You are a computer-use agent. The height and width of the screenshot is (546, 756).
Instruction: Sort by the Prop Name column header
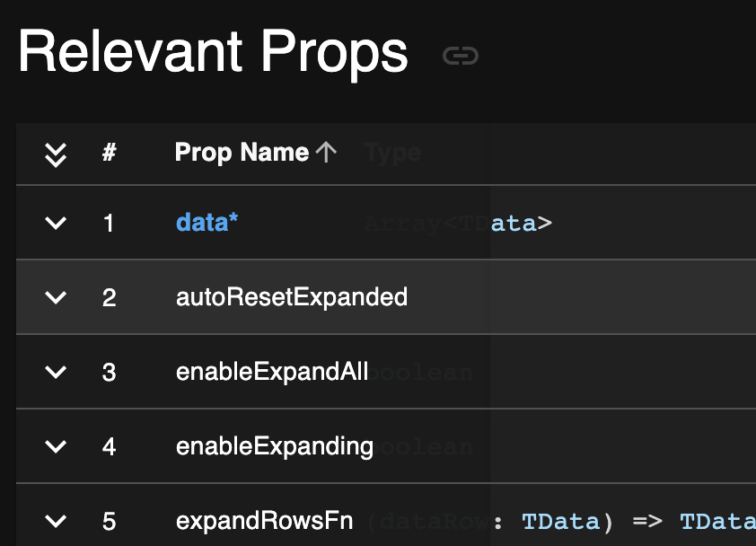[242, 153]
